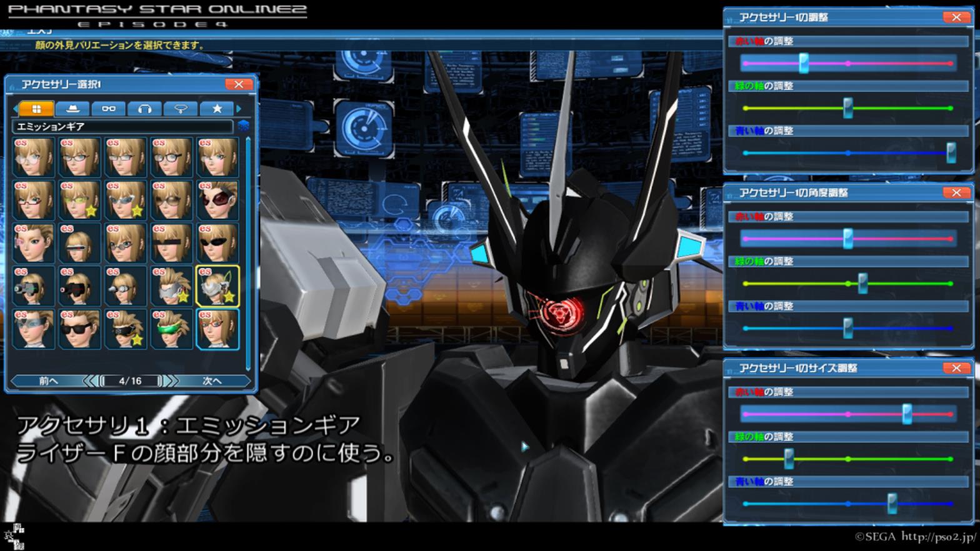Click green-axis slider handle in アクセサリー1の調整
The height and width of the screenshot is (551, 980).
[x=848, y=108]
